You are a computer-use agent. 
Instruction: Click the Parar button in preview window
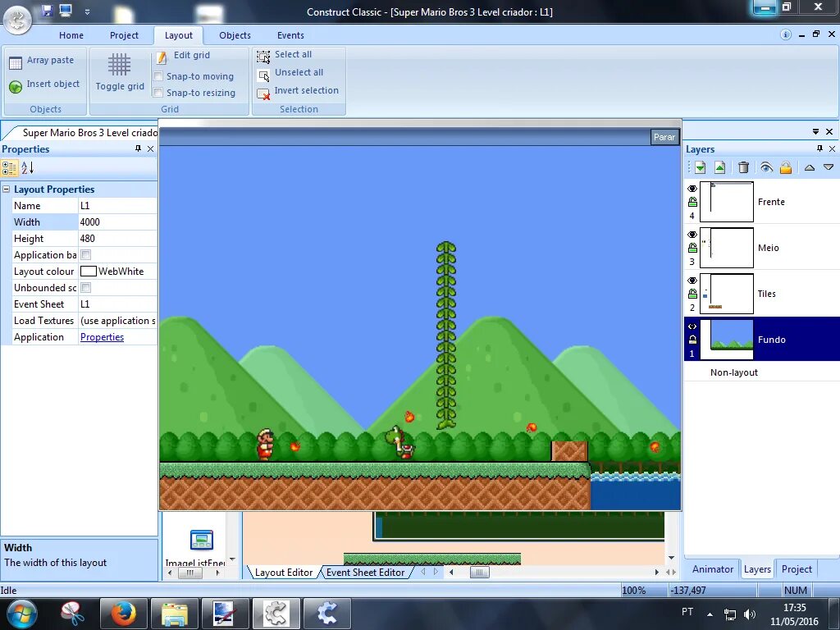pos(664,137)
